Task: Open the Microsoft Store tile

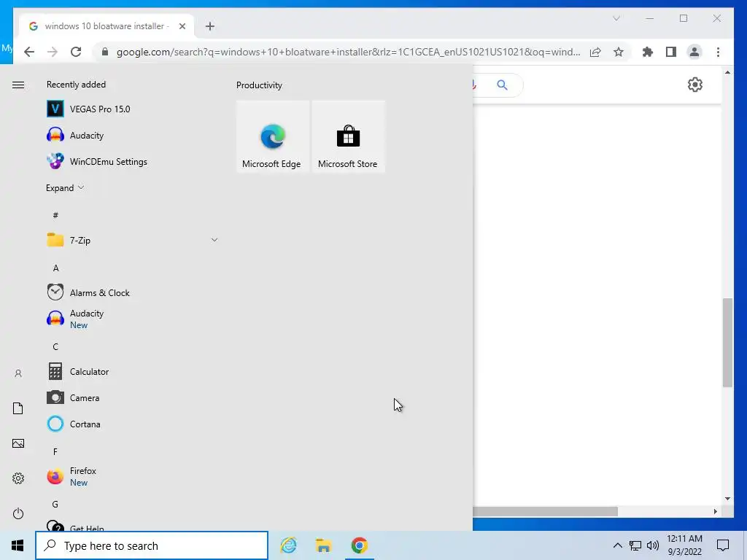Action: [348, 136]
